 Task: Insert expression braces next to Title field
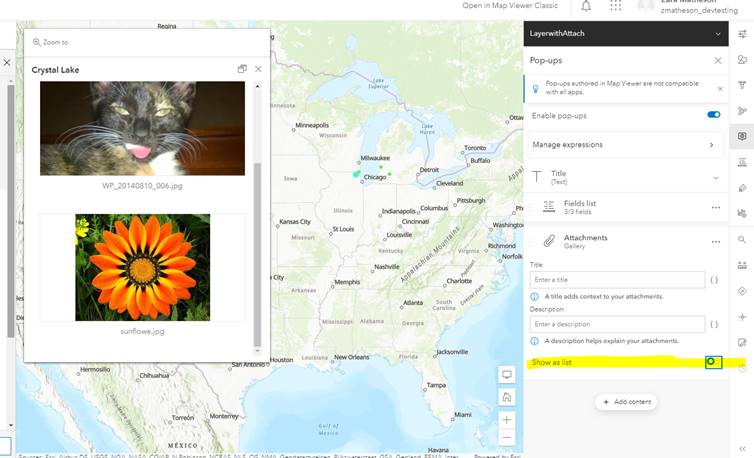(714, 280)
